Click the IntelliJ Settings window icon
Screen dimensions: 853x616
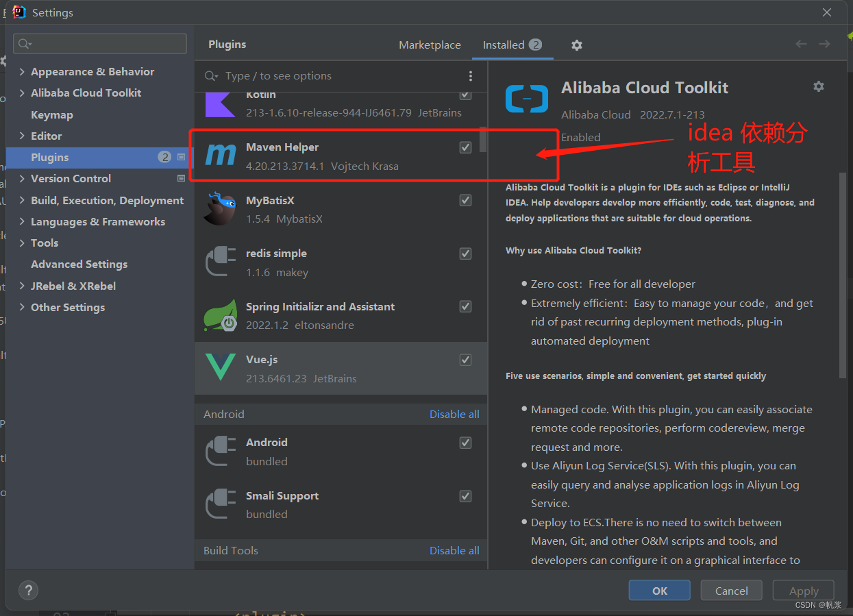tap(19, 12)
